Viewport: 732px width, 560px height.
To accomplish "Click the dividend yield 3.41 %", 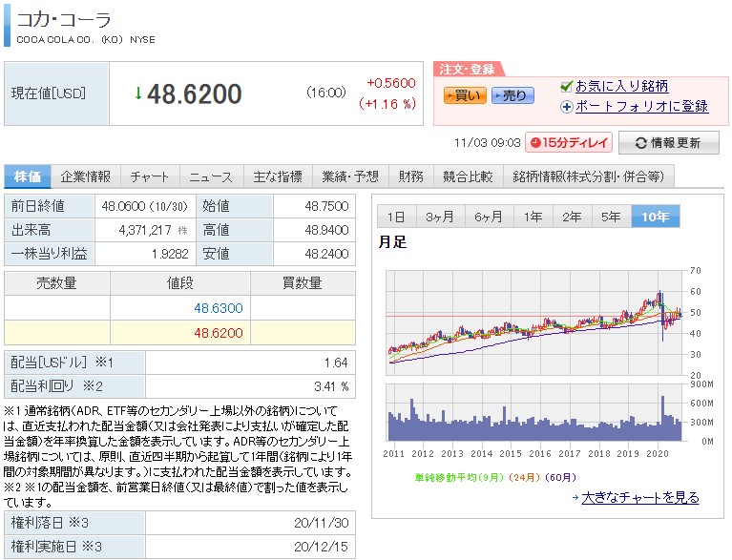I will (x=331, y=386).
